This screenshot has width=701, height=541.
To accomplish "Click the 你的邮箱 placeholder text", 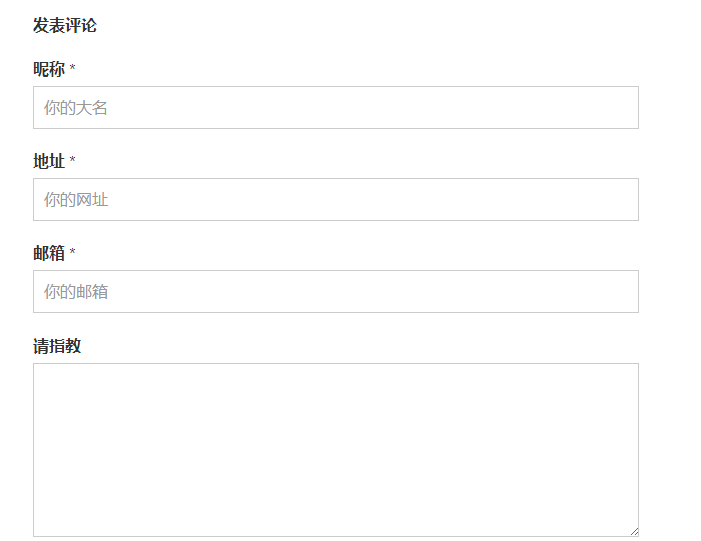I will tap(76, 292).
